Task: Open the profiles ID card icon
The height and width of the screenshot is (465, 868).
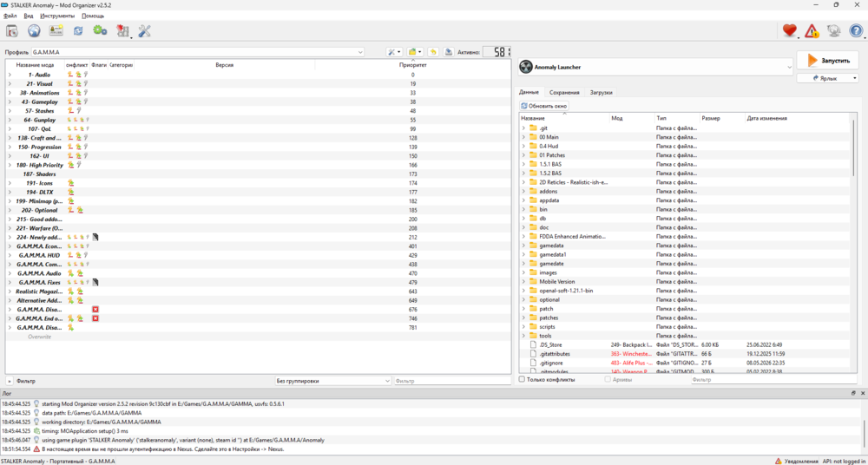Action: coord(56,31)
